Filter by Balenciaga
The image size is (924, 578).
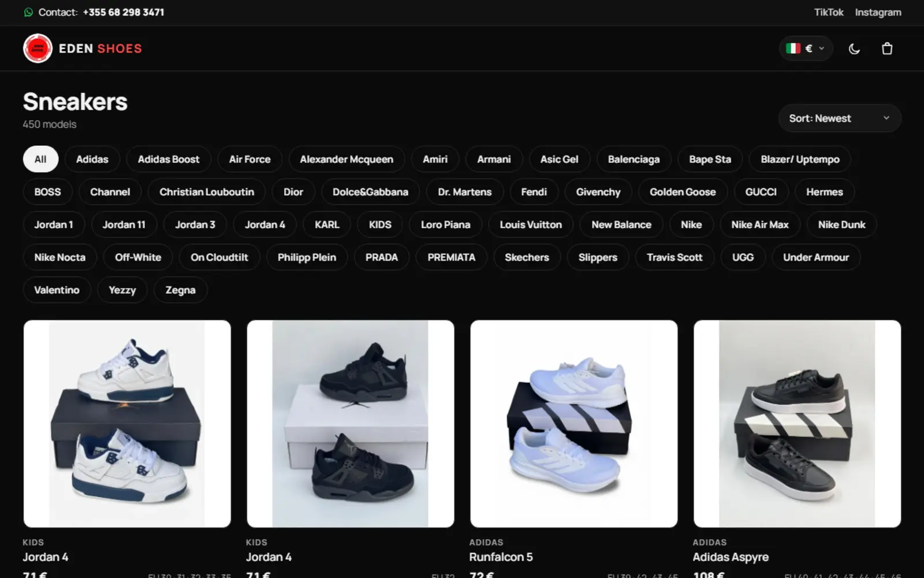click(x=634, y=160)
